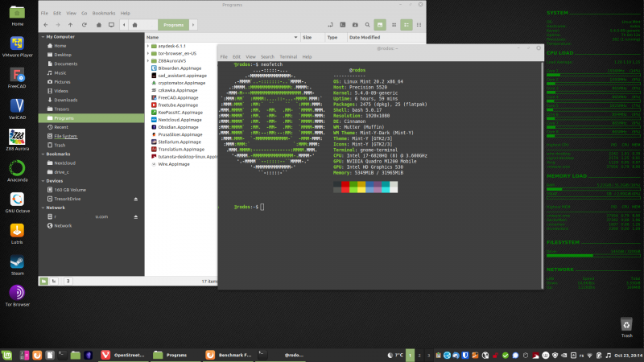This screenshot has height=362, width=644.
Task: Open Anaconda desktop icon
Action: coord(17,171)
